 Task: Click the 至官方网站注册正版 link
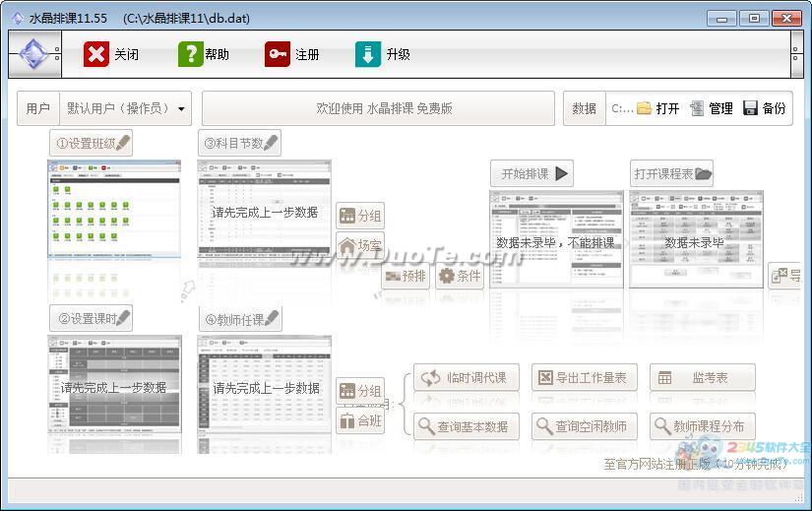pos(695,464)
